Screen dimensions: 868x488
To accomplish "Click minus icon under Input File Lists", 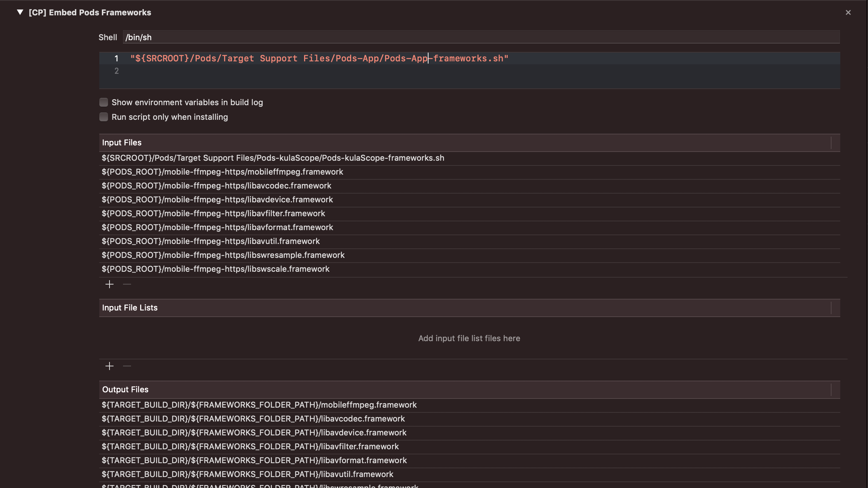I will (x=127, y=366).
